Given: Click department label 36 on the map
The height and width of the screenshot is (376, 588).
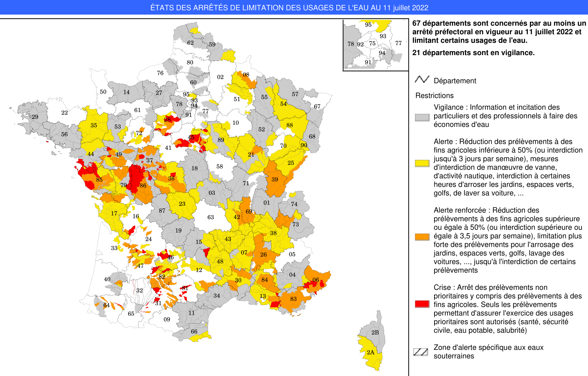Looking at the screenshot, I should pos(171,178).
